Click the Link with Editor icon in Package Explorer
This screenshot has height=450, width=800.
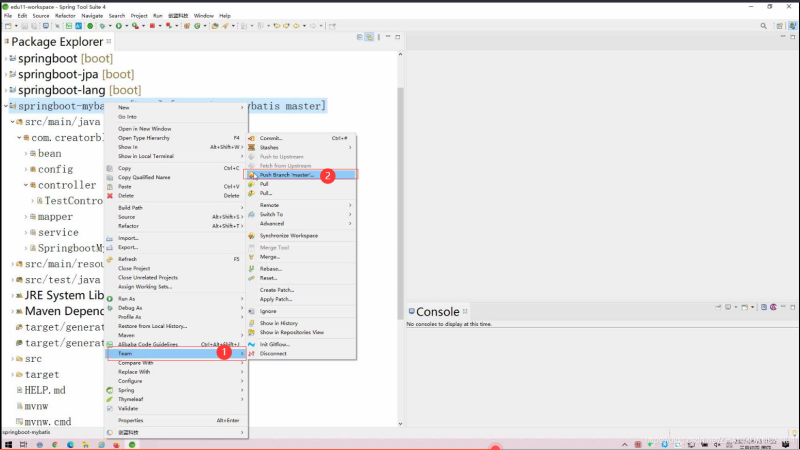pos(370,37)
